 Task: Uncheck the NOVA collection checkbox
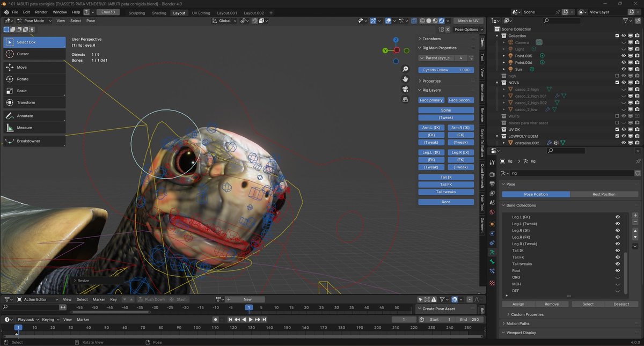(x=617, y=83)
